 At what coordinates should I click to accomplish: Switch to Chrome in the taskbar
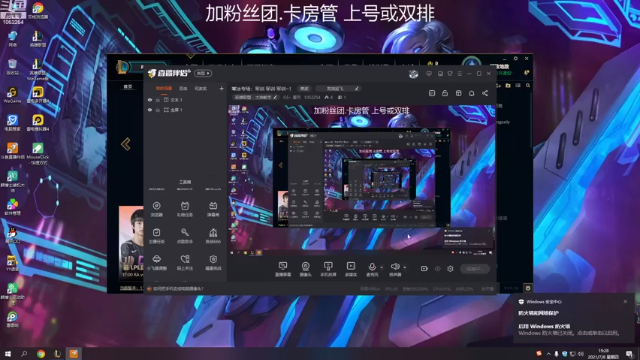tap(41, 353)
